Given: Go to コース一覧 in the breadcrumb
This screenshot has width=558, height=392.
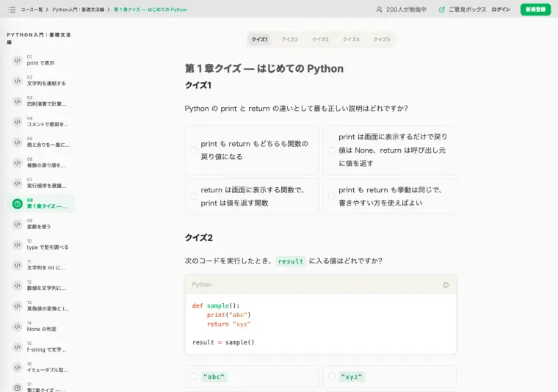Looking at the screenshot, I should click(x=32, y=10).
